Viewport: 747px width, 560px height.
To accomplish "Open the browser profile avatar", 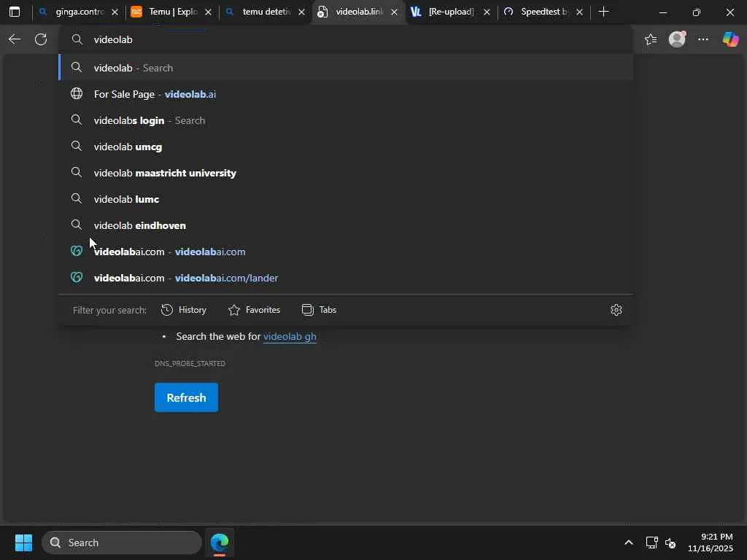I will point(677,39).
